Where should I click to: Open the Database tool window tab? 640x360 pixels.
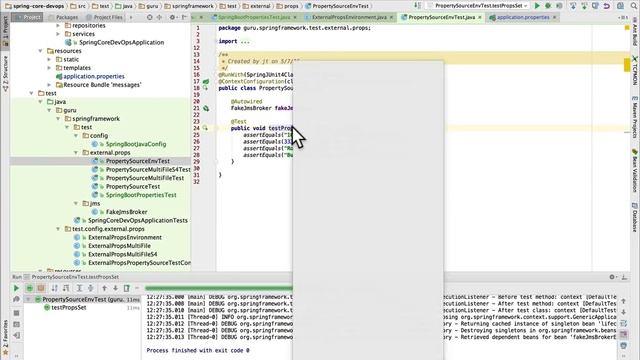tap(635, 217)
